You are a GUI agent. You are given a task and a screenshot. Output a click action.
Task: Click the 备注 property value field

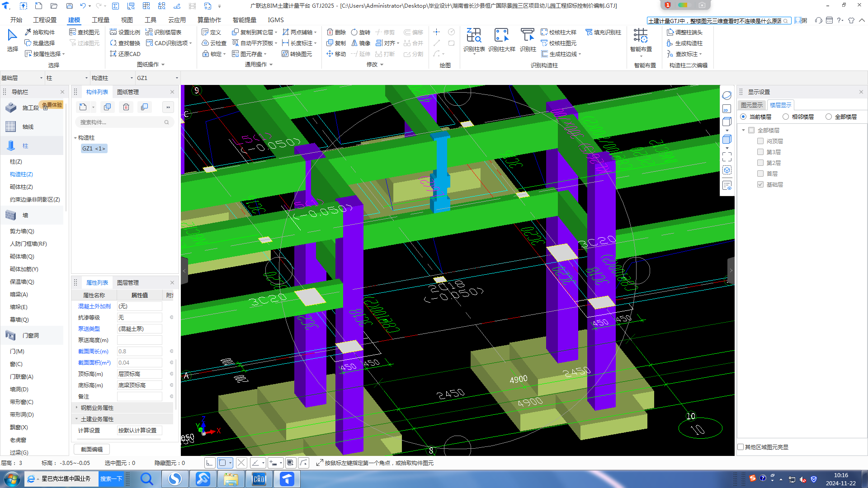(x=139, y=396)
